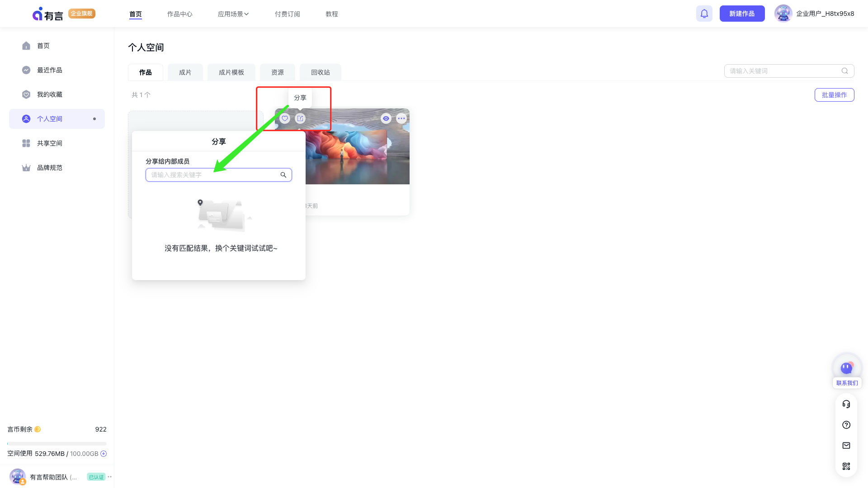
Task: Click the 共享空间 grid icon
Action: pyautogui.click(x=26, y=143)
